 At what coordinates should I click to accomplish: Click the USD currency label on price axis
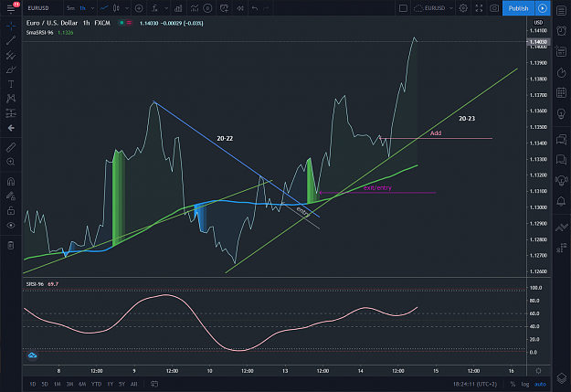click(x=538, y=22)
